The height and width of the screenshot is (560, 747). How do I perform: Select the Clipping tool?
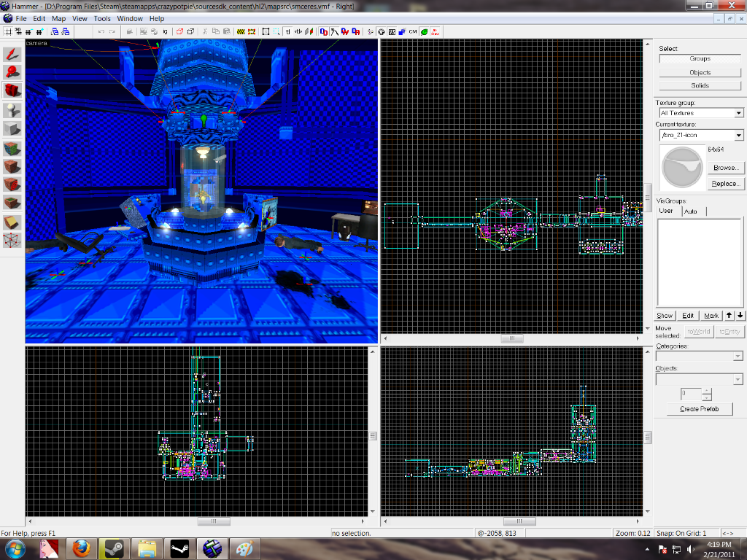click(12, 222)
